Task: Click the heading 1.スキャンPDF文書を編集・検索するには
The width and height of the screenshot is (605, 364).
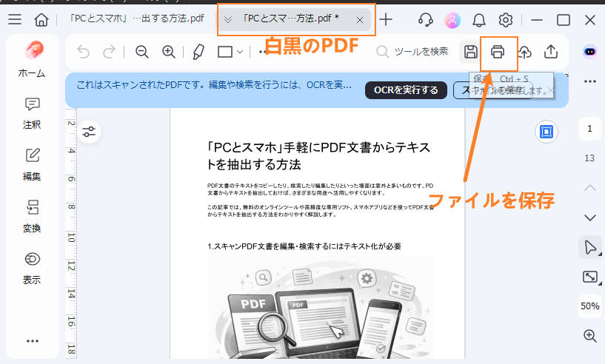Action: [x=304, y=246]
